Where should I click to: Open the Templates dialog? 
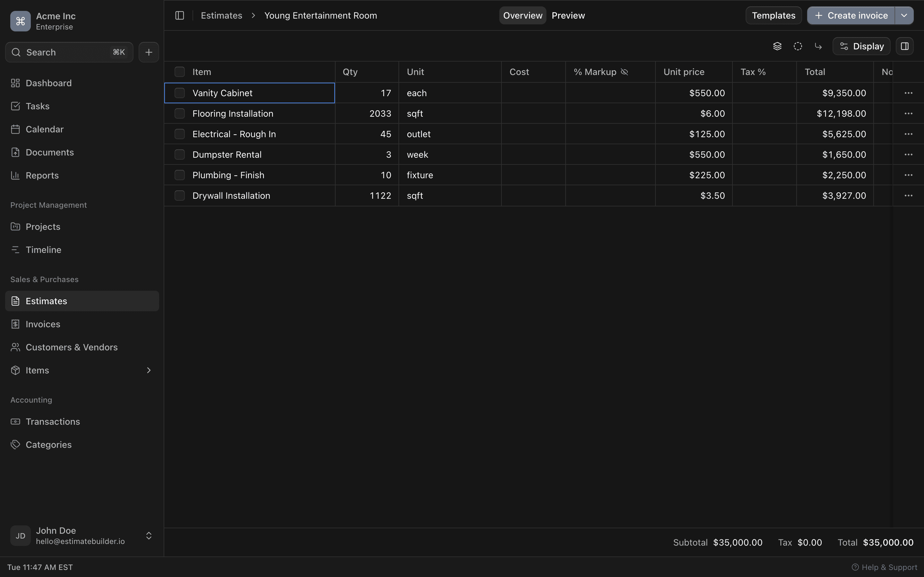[x=773, y=15]
